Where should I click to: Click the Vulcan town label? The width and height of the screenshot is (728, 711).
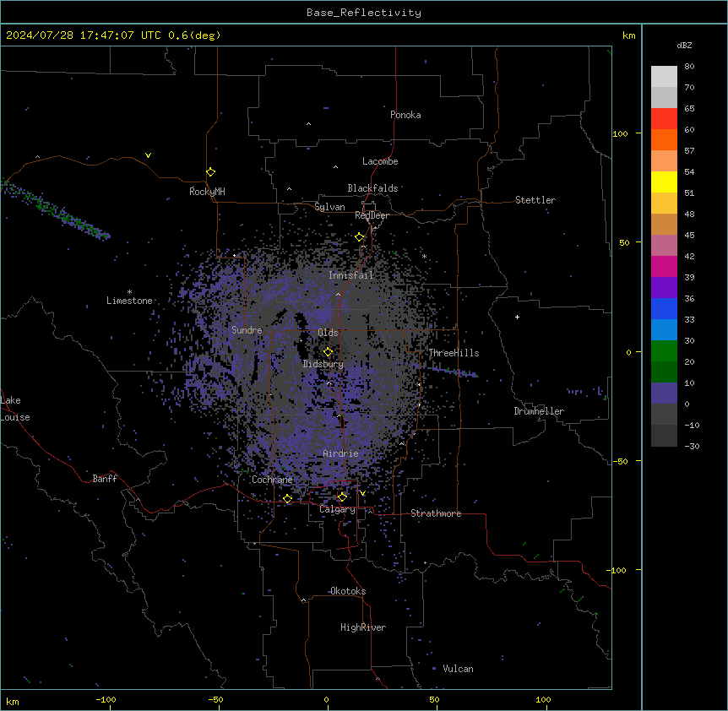[x=459, y=669]
